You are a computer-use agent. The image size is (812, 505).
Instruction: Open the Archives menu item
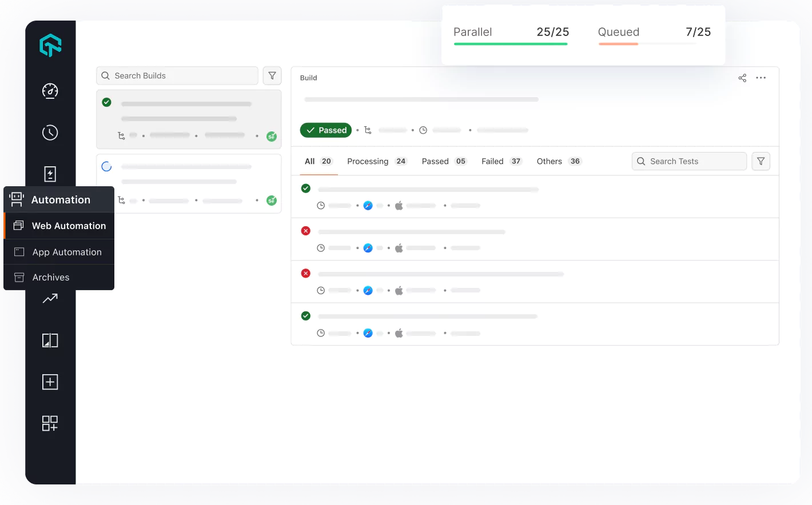(x=59, y=277)
